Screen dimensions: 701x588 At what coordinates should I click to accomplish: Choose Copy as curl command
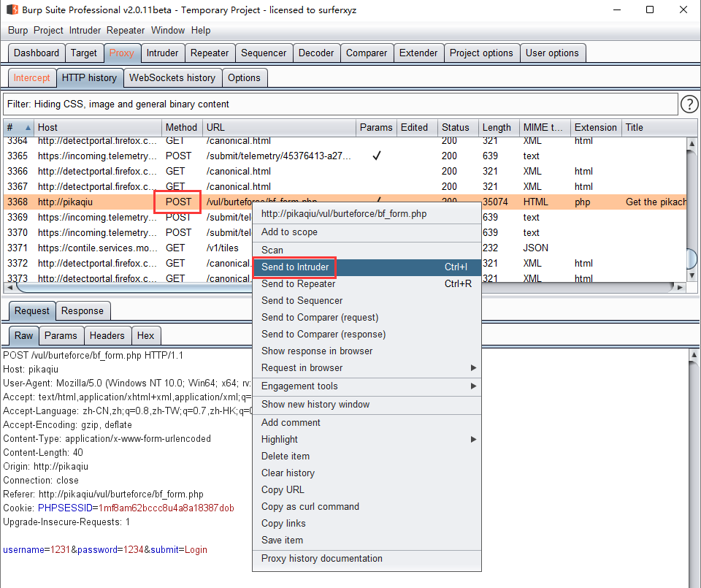point(367,507)
